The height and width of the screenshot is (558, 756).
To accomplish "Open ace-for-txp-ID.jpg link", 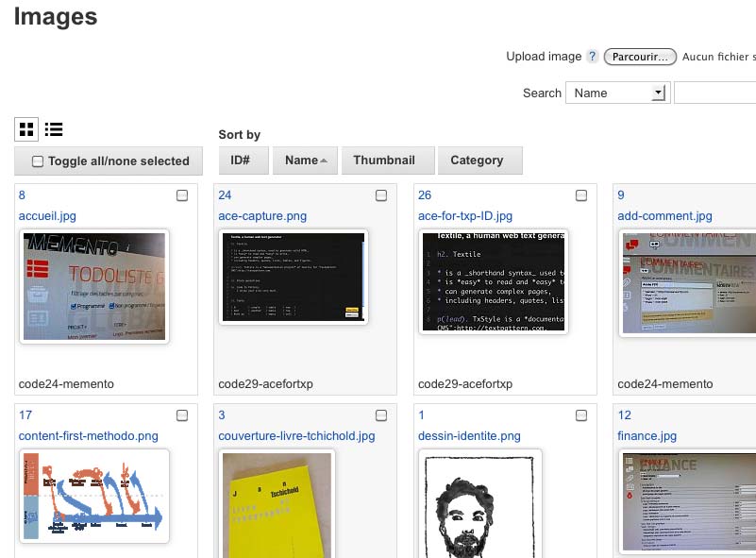I will point(465,216).
